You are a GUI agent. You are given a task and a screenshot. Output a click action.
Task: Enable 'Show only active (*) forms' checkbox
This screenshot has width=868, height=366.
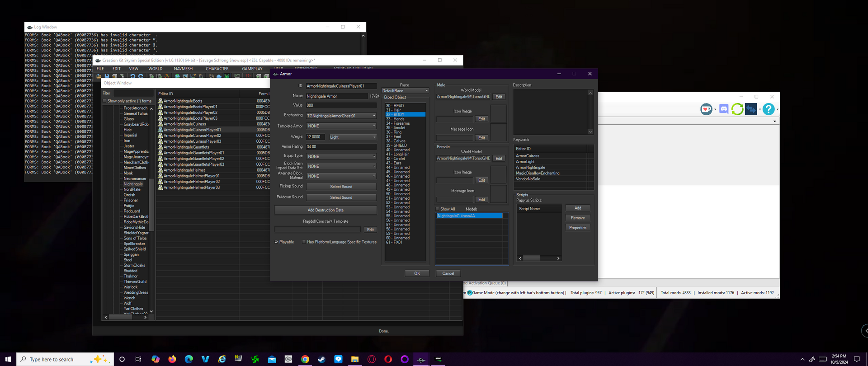point(104,101)
